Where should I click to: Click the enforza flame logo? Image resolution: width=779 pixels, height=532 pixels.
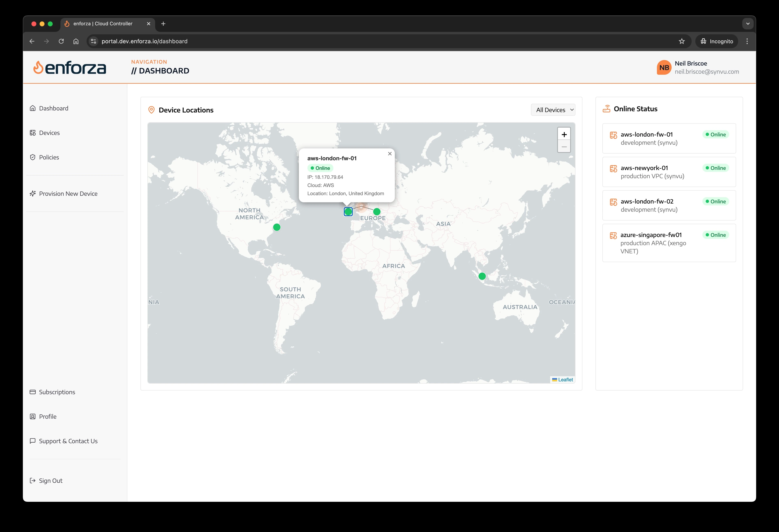pos(38,67)
